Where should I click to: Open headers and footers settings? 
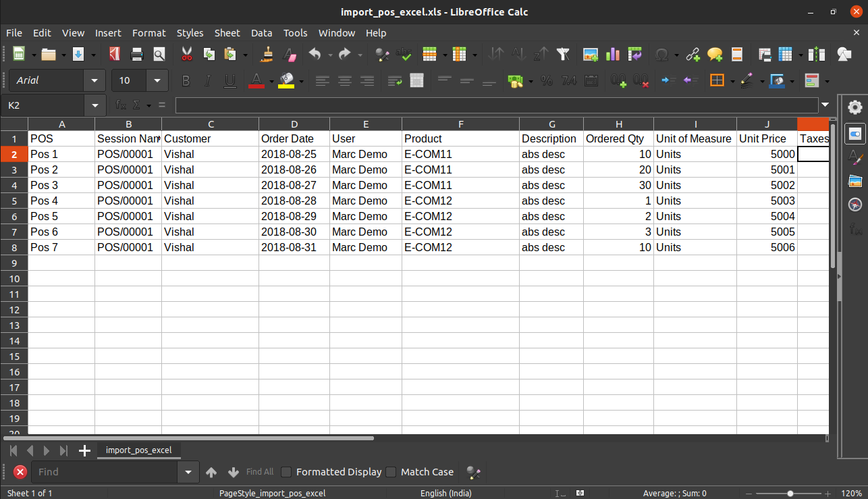(x=736, y=55)
